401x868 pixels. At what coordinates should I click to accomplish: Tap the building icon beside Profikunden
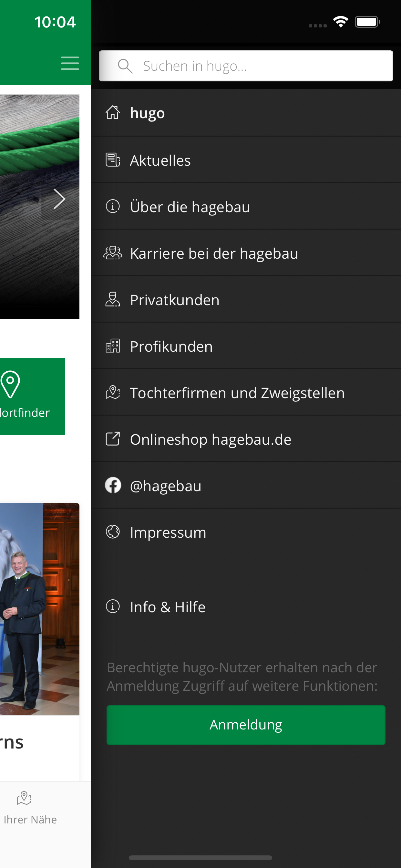click(x=113, y=346)
